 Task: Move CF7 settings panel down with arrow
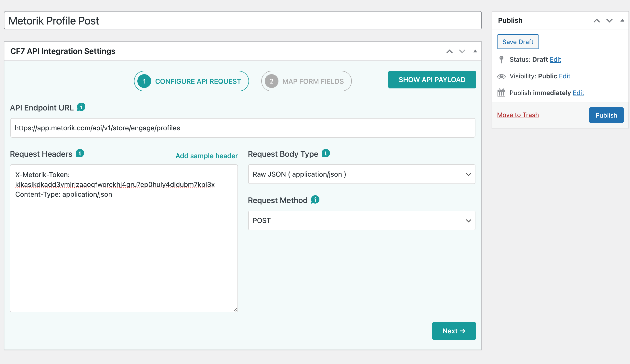click(x=462, y=51)
